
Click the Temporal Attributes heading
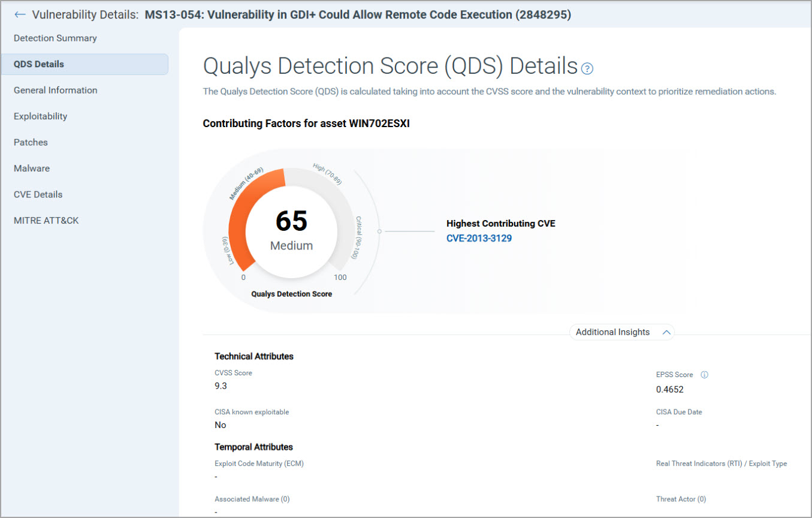click(254, 447)
